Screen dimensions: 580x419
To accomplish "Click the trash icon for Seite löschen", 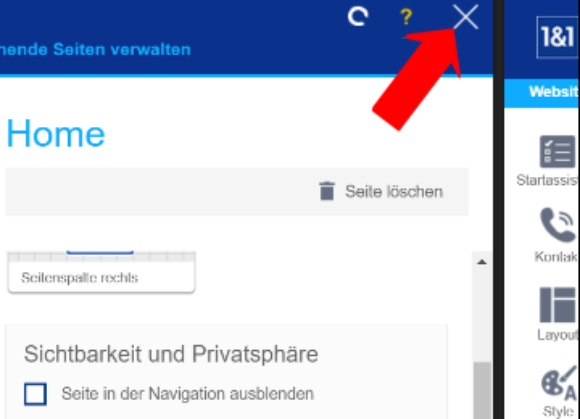I will tap(327, 191).
